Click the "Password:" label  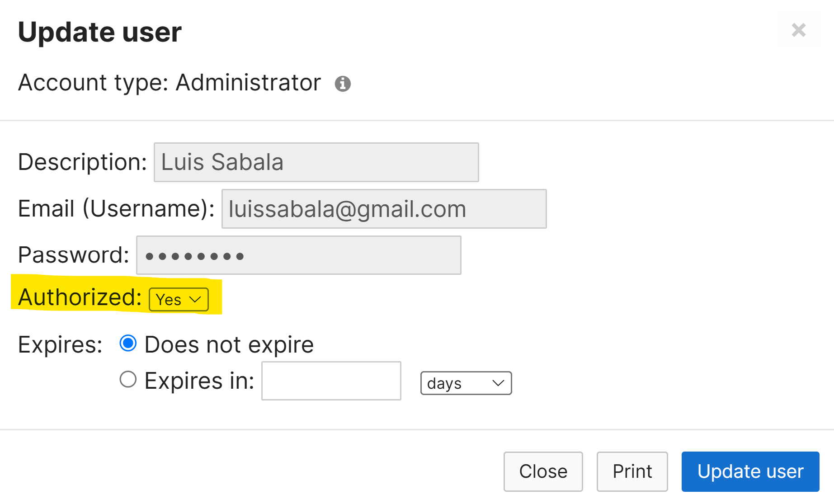(74, 255)
